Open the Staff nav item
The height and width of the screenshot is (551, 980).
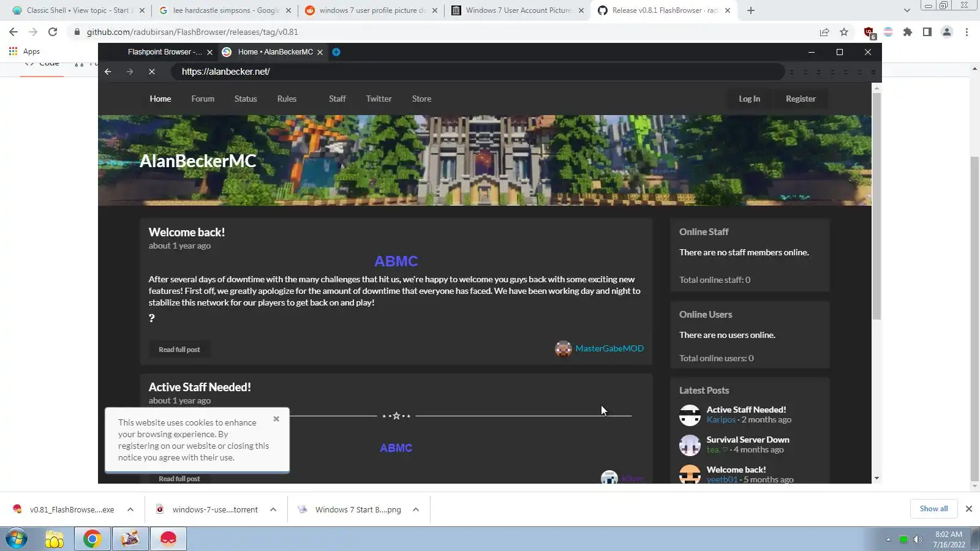pyautogui.click(x=337, y=99)
